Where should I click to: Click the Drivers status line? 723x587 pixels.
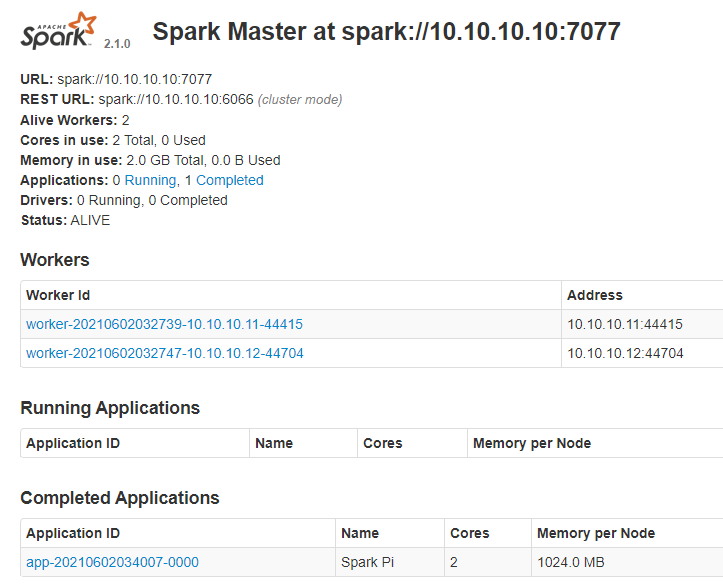124,201
